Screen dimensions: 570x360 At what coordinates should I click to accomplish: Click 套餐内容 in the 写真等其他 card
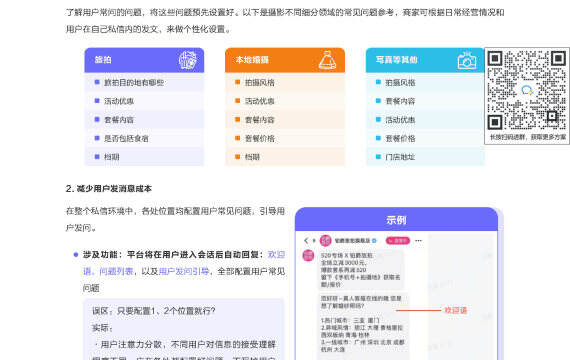click(400, 101)
